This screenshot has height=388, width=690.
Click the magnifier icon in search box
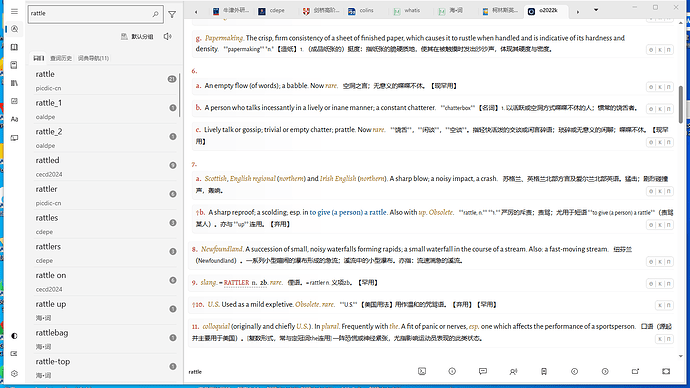coord(155,14)
